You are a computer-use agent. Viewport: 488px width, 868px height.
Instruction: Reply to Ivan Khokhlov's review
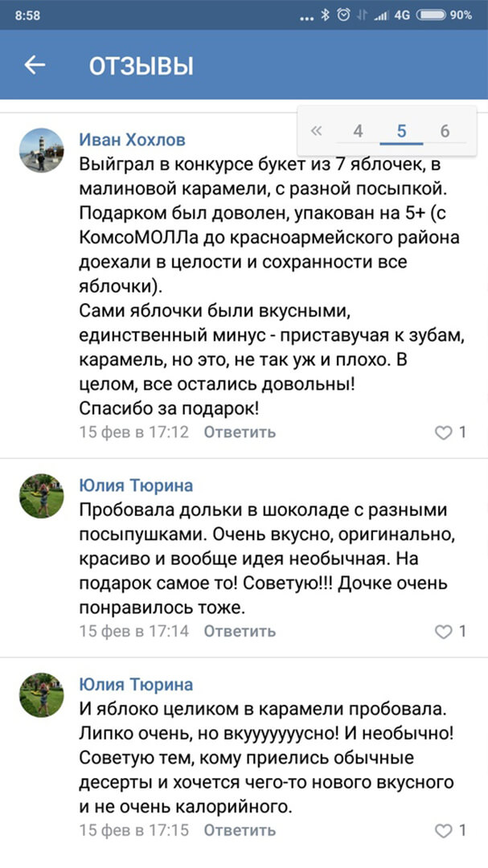point(239,432)
